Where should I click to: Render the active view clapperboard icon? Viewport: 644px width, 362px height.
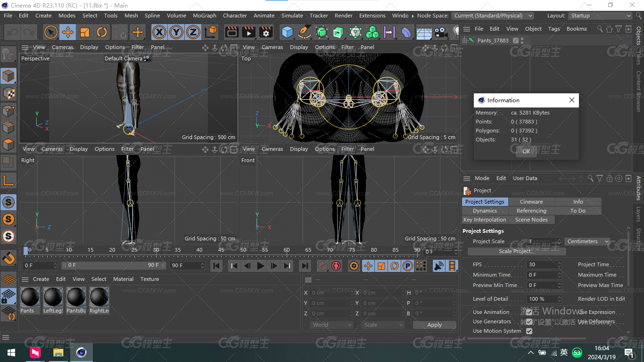click(231, 32)
